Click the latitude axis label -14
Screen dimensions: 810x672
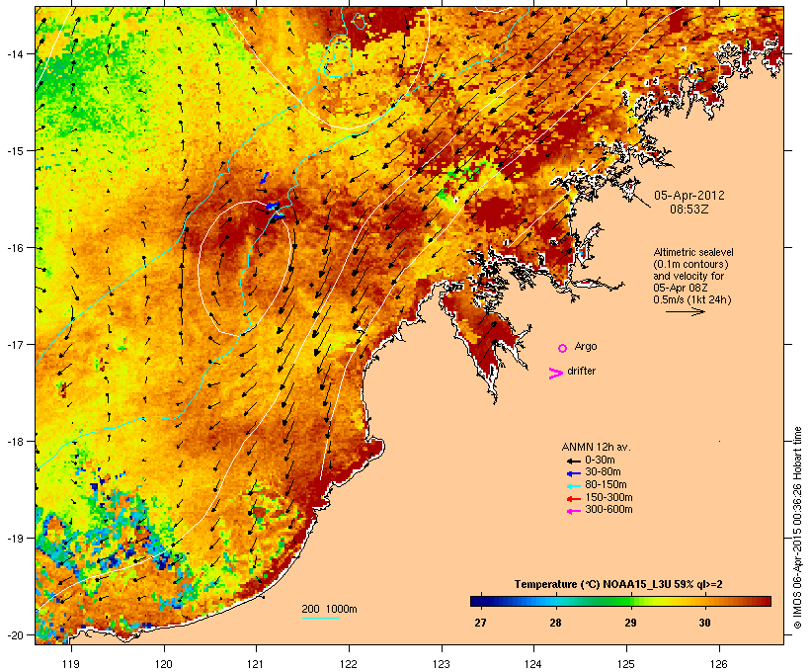pos(14,53)
